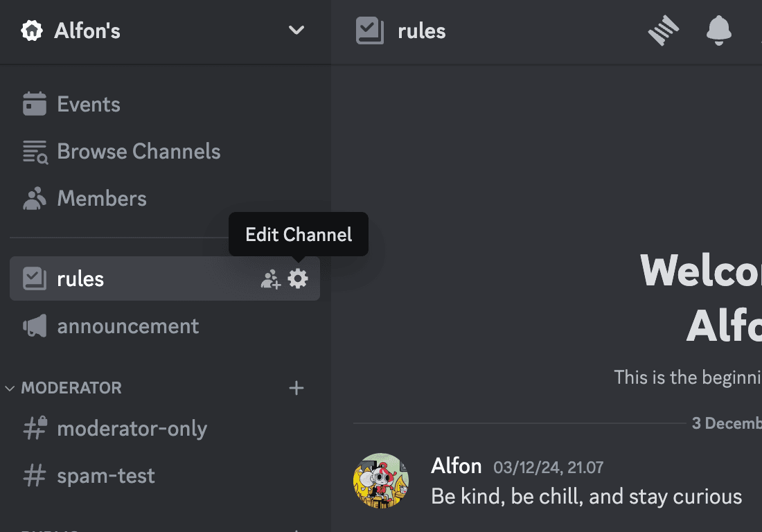Click the rules channel icon in header
This screenshot has height=532, width=762.
(x=370, y=31)
